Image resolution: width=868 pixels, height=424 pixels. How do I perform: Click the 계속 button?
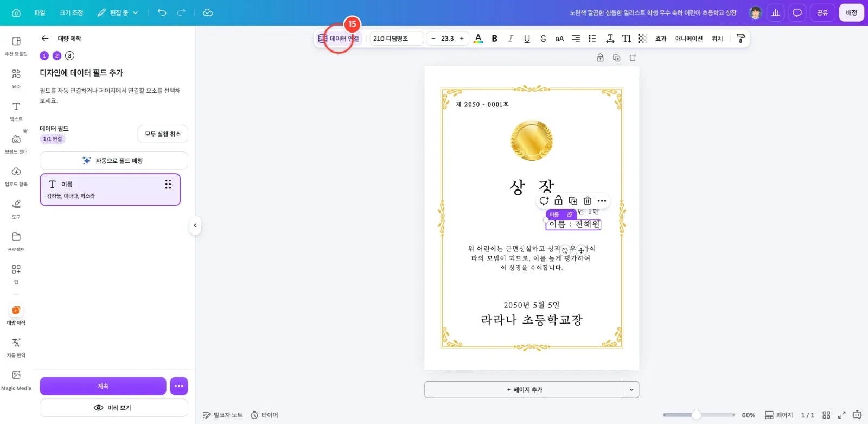[x=103, y=386]
